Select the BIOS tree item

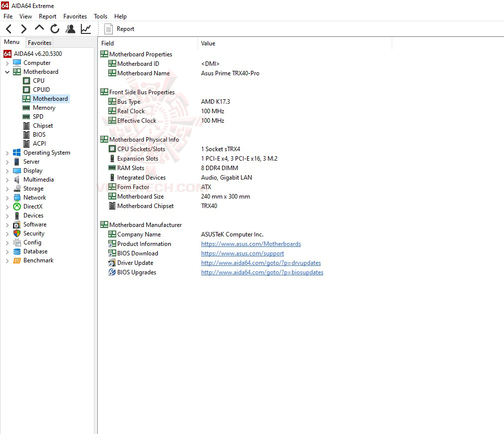pyautogui.click(x=39, y=135)
